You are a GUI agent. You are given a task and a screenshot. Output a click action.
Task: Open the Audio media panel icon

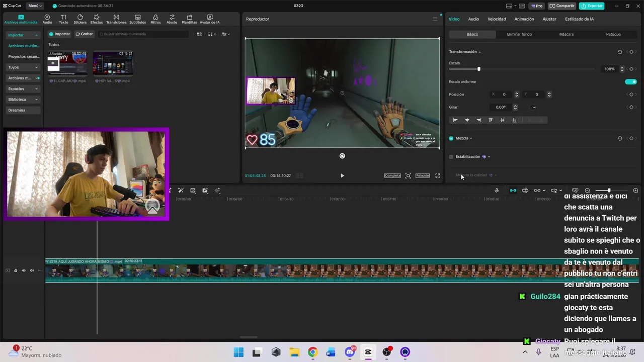tap(47, 19)
